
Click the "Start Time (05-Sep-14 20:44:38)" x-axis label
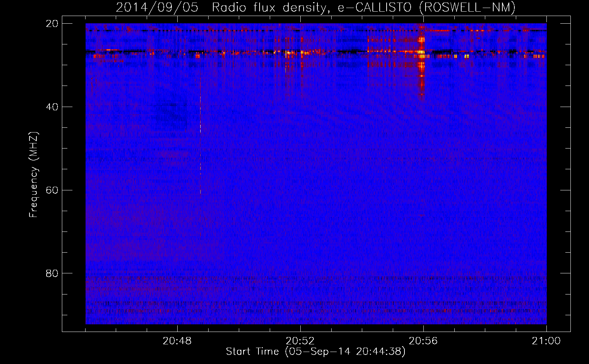[316, 352]
